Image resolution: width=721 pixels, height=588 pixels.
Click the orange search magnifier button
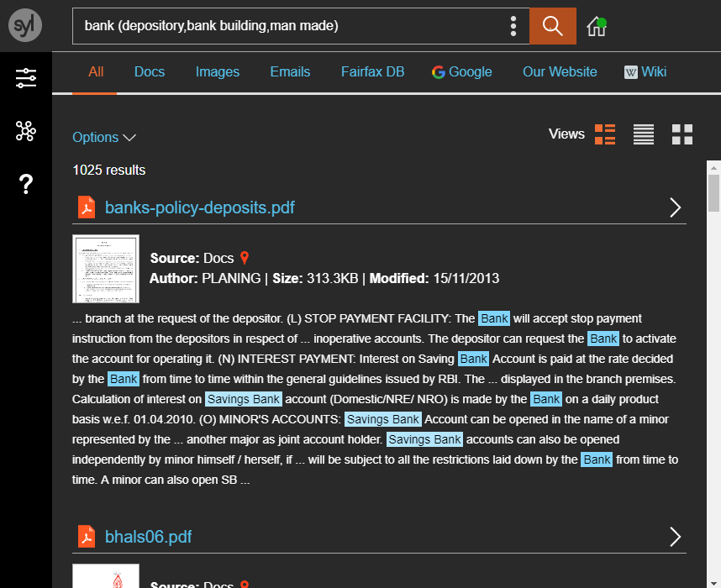pyautogui.click(x=552, y=26)
